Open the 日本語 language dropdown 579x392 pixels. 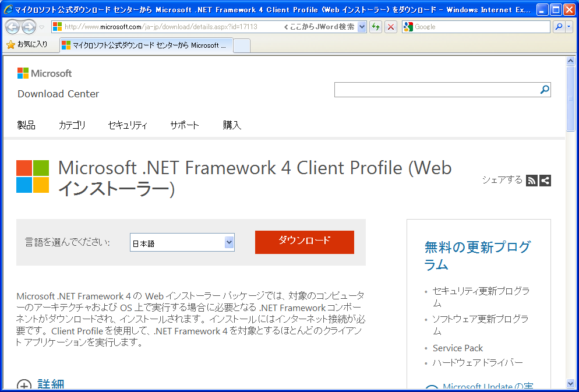pyautogui.click(x=182, y=242)
